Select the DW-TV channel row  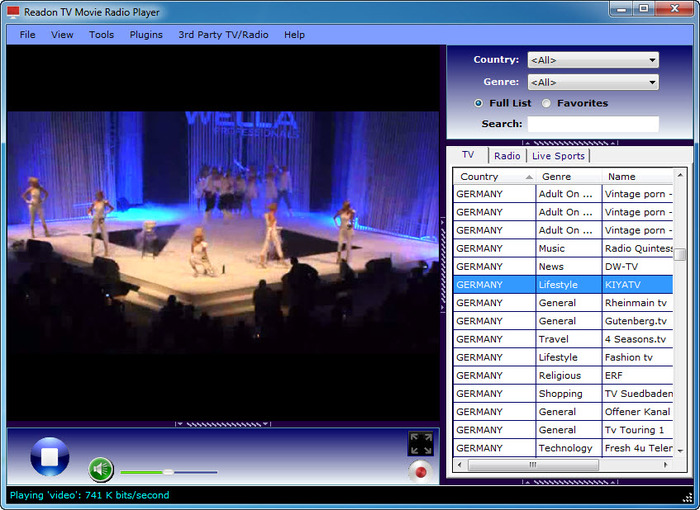coord(563,266)
